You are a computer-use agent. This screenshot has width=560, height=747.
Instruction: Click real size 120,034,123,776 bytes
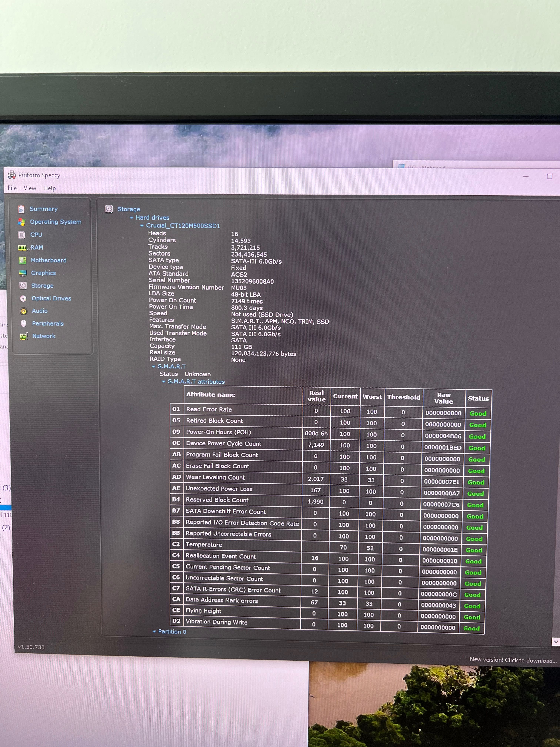coord(263,354)
